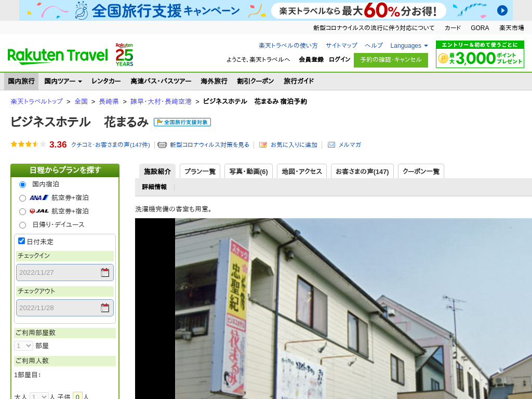The width and height of the screenshot is (532, 399).
Task: Click the 会員登録 link
Action: 311,60
